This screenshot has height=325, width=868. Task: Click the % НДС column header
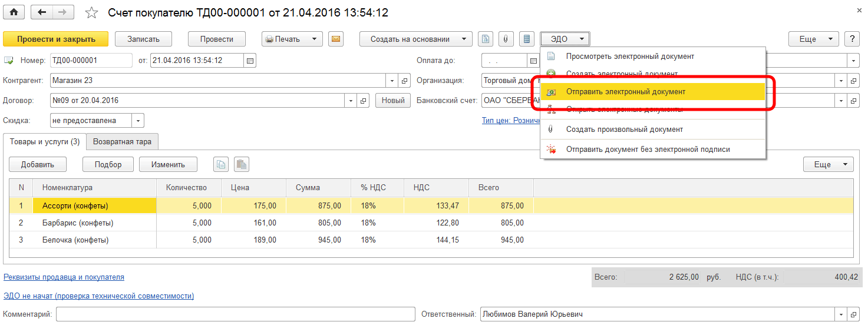pyautogui.click(x=378, y=188)
